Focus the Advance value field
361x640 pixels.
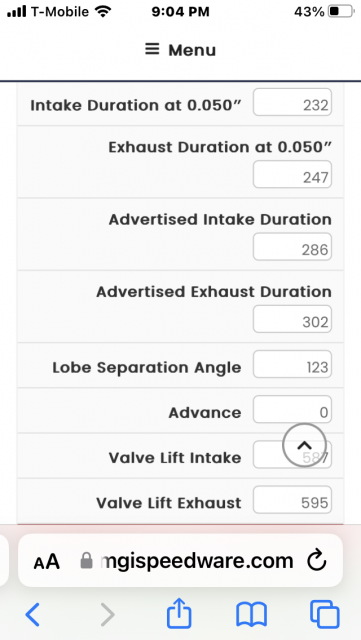292,409
